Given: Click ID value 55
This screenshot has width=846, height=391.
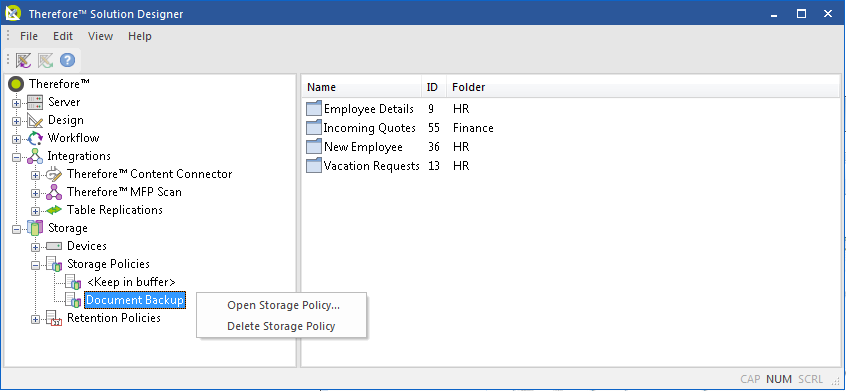Looking at the screenshot, I should pos(434,128).
